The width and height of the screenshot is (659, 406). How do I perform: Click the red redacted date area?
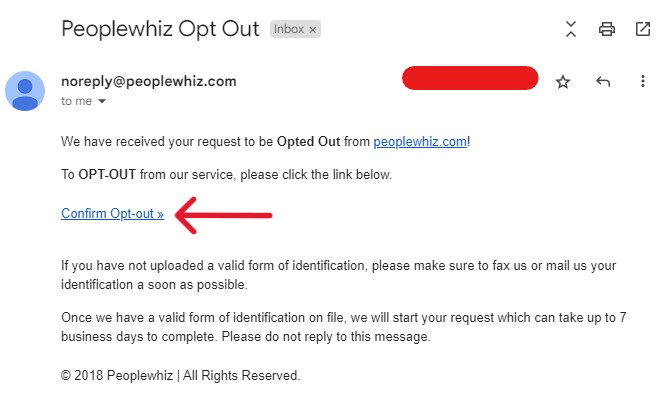pos(470,78)
